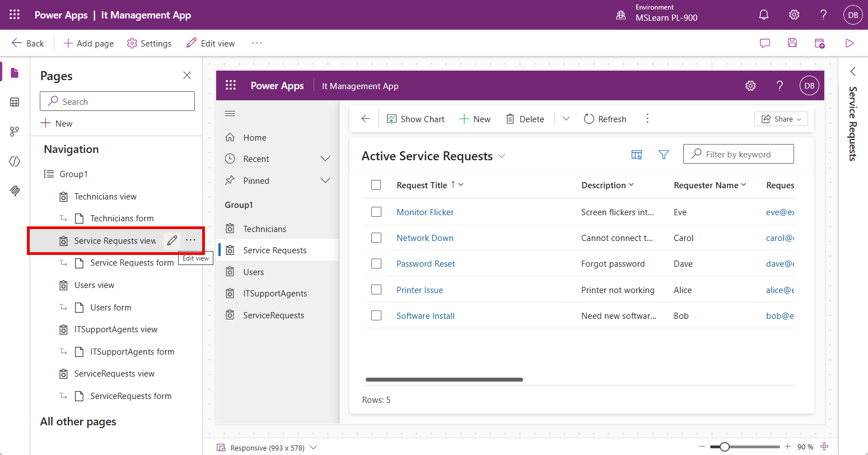Click the publish icon in command bar
The width and height of the screenshot is (868, 455).
tap(820, 43)
